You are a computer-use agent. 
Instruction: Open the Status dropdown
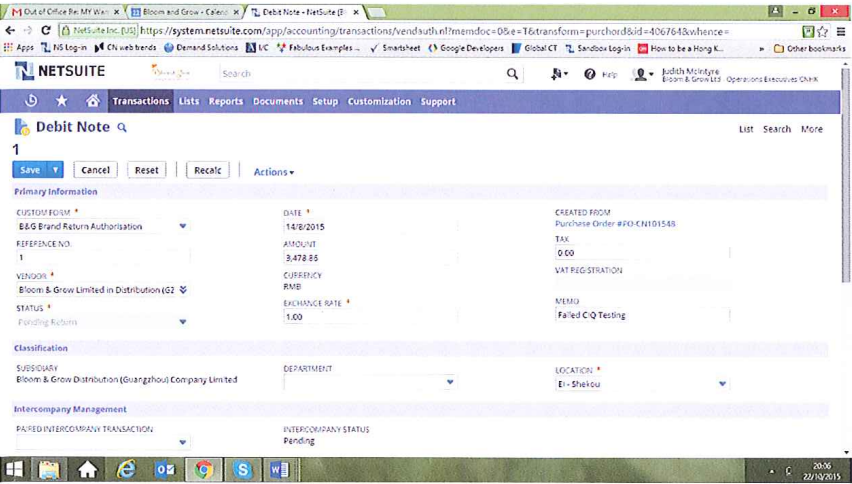pos(183,322)
